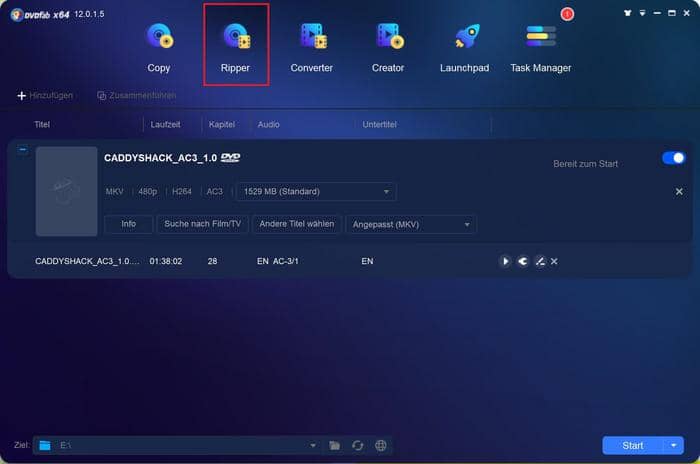Open video edit pencil icon

pyautogui.click(x=539, y=261)
